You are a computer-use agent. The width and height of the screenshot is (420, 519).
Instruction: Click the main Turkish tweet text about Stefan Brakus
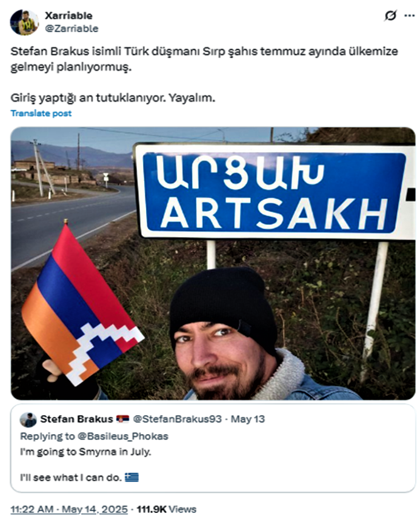click(x=204, y=59)
